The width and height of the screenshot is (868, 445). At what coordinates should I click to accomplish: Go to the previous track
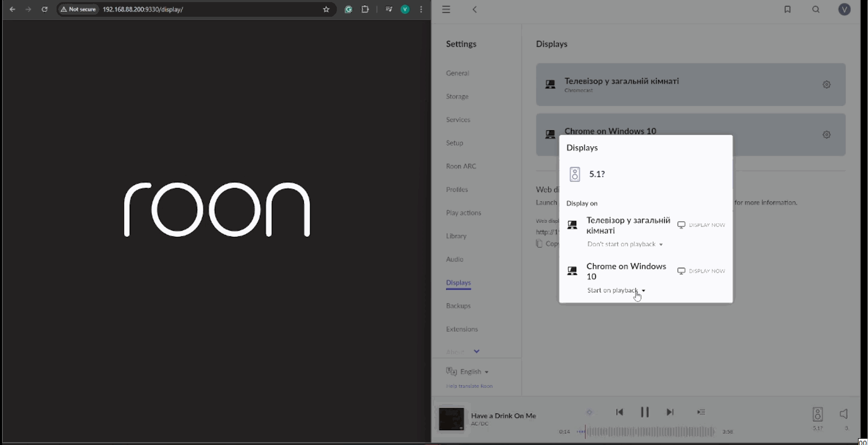click(619, 412)
